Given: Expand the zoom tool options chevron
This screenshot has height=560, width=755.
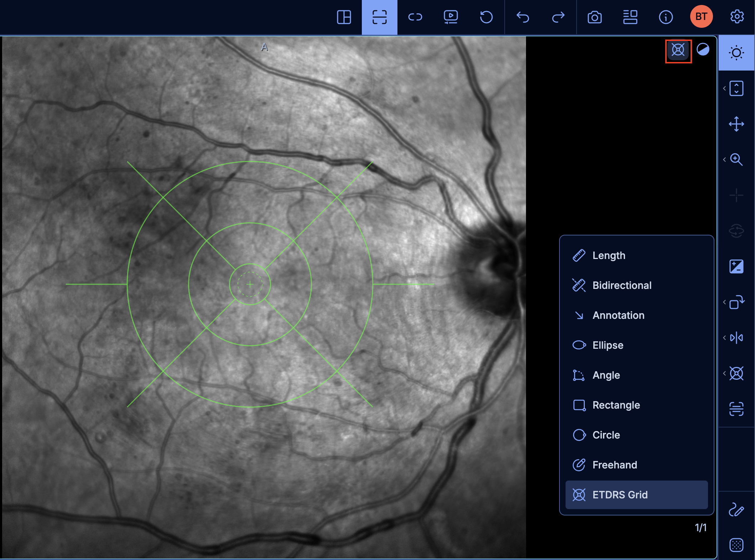Looking at the screenshot, I should coord(724,160).
